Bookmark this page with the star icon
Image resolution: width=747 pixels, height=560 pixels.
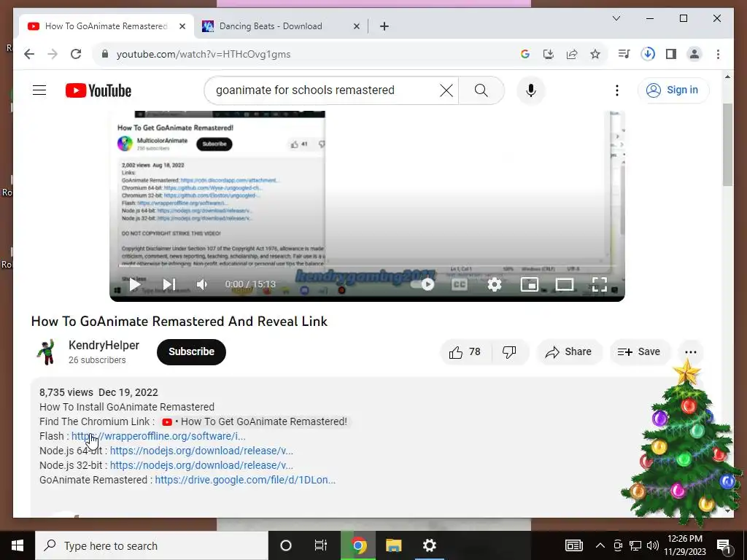595,54
